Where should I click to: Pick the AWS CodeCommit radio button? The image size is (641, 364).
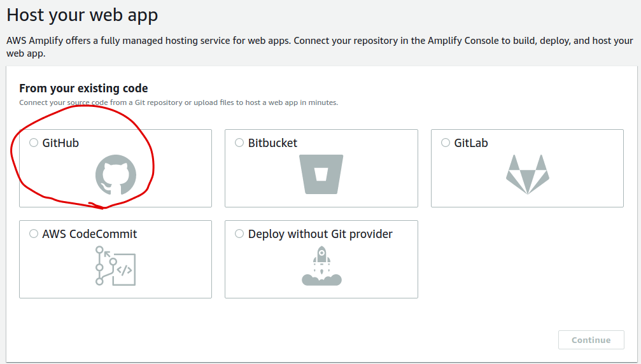[34, 234]
